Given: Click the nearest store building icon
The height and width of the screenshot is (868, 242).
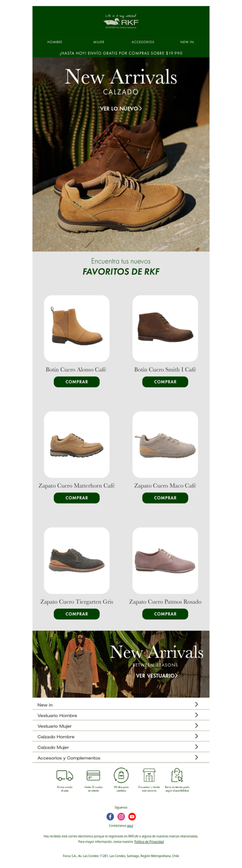Looking at the screenshot, I should pyautogui.click(x=149, y=775).
